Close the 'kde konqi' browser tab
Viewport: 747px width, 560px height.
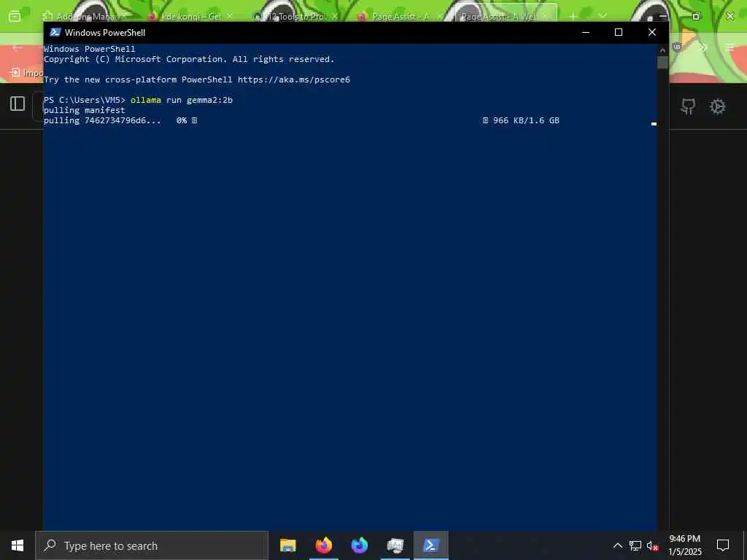(x=230, y=16)
